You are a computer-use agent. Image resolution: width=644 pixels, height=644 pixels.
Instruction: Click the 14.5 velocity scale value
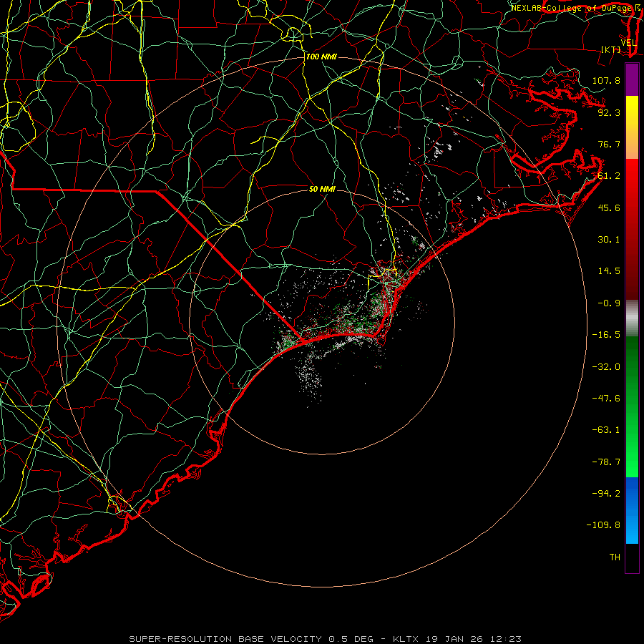pyautogui.click(x=609, y=271)
